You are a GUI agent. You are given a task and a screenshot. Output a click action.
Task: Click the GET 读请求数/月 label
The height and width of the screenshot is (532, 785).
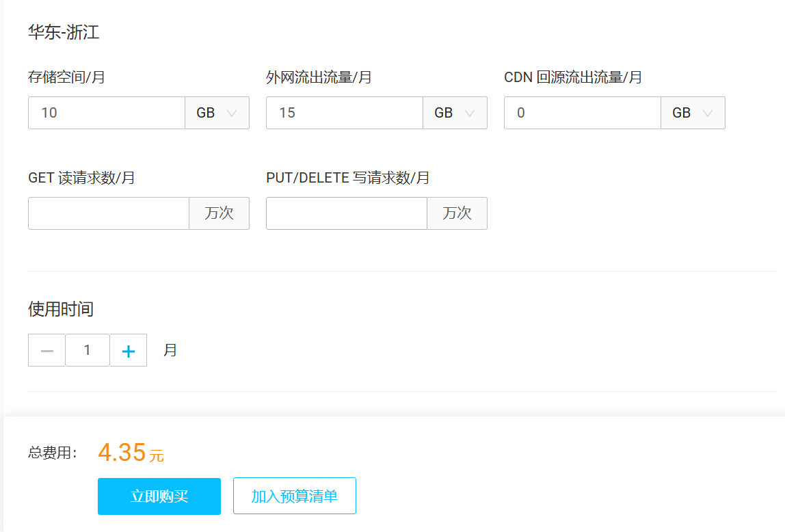click(81, 178)
